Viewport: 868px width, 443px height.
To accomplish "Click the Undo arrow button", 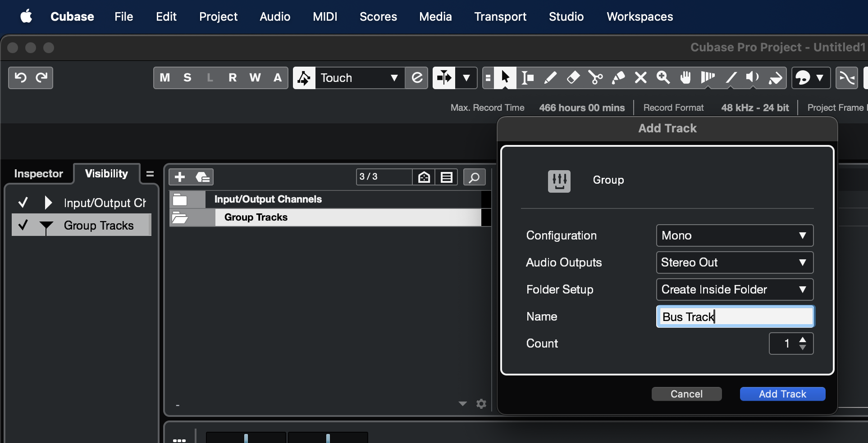I will point(20,78).
